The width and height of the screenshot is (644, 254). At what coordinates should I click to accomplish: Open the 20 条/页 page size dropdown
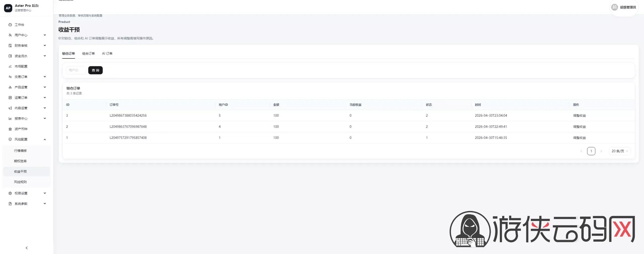(x=620, y=151)
